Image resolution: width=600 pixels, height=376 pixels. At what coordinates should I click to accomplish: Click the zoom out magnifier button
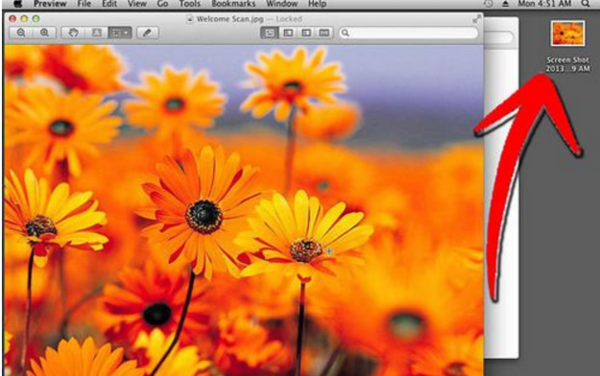[x=21, y=33]
